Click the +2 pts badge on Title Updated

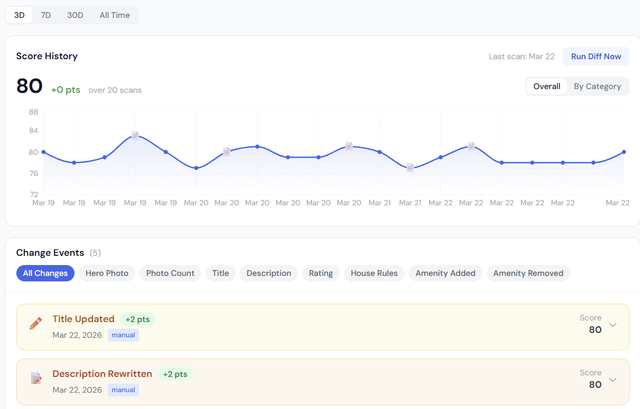click(138, 319)
